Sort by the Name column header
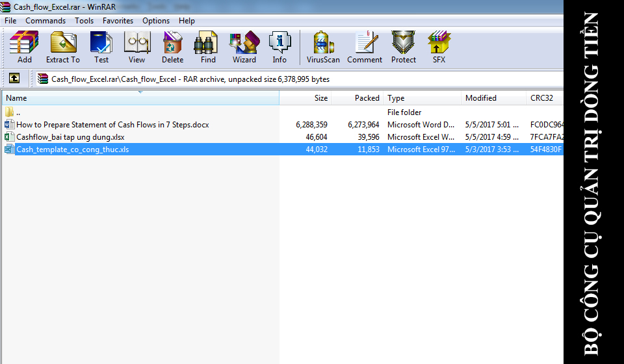The image size is (624, 364). click(140, 98)
